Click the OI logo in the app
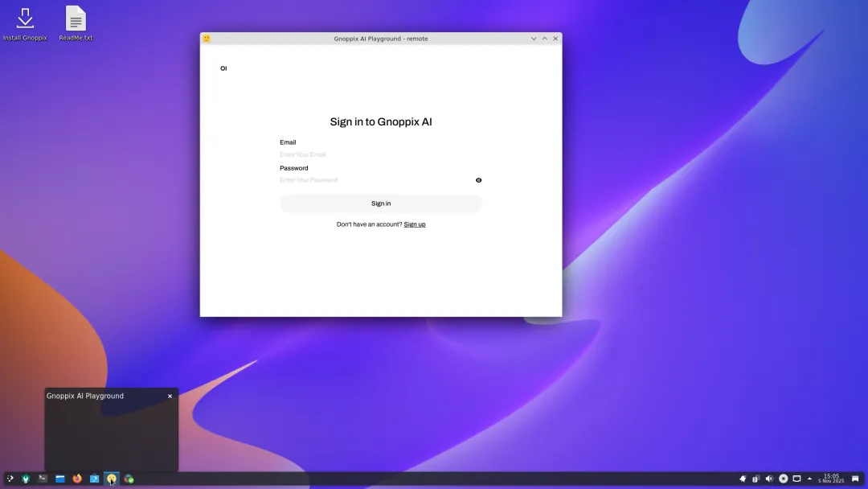Viewport: 868px width, 489px height. 223,68
